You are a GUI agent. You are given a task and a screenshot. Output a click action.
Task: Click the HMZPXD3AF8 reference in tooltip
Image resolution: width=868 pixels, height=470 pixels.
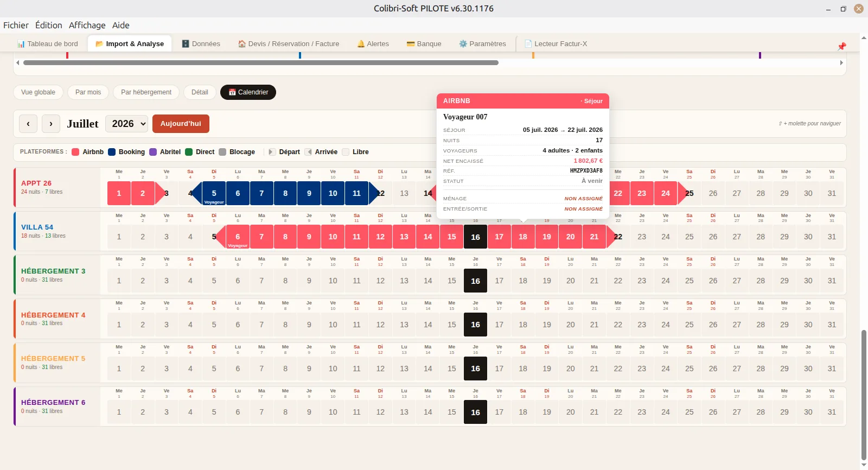(586, 171)
